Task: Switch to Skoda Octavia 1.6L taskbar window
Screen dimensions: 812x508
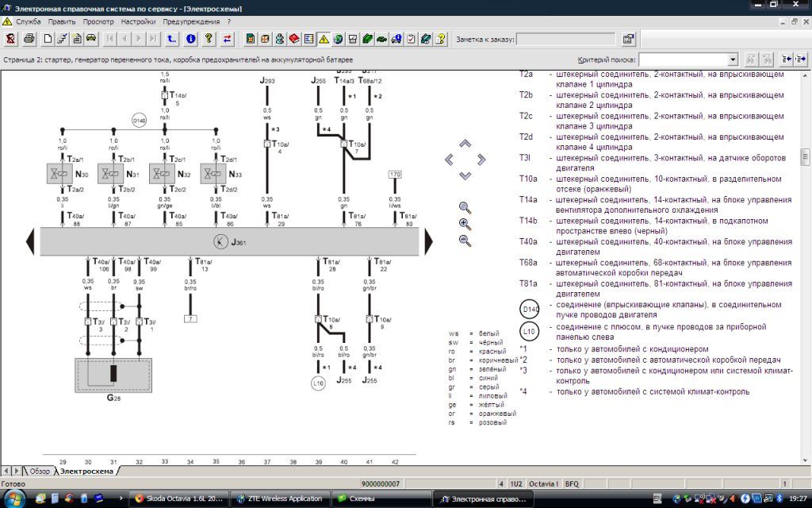Action: [178, 498]
